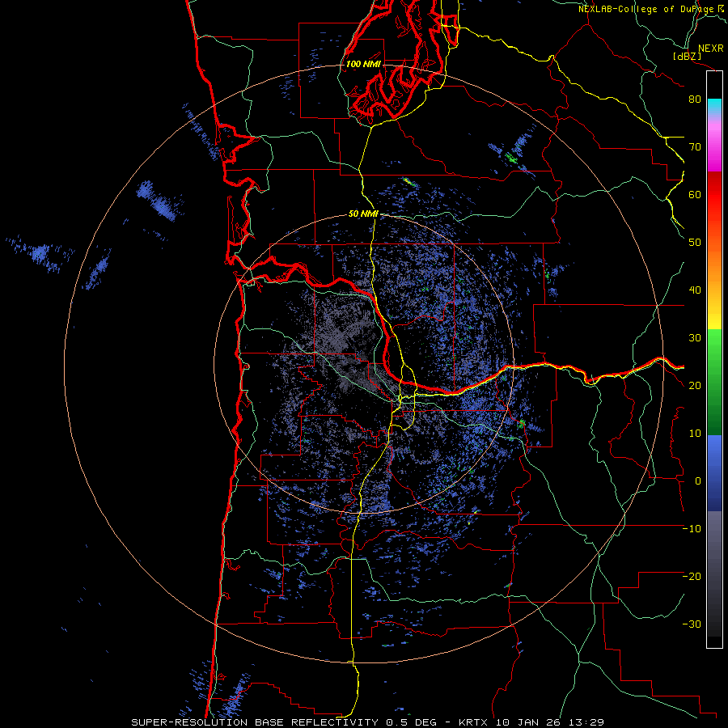
Task: Select the 50 value on the dBZ scale
Action: [695, 243]
